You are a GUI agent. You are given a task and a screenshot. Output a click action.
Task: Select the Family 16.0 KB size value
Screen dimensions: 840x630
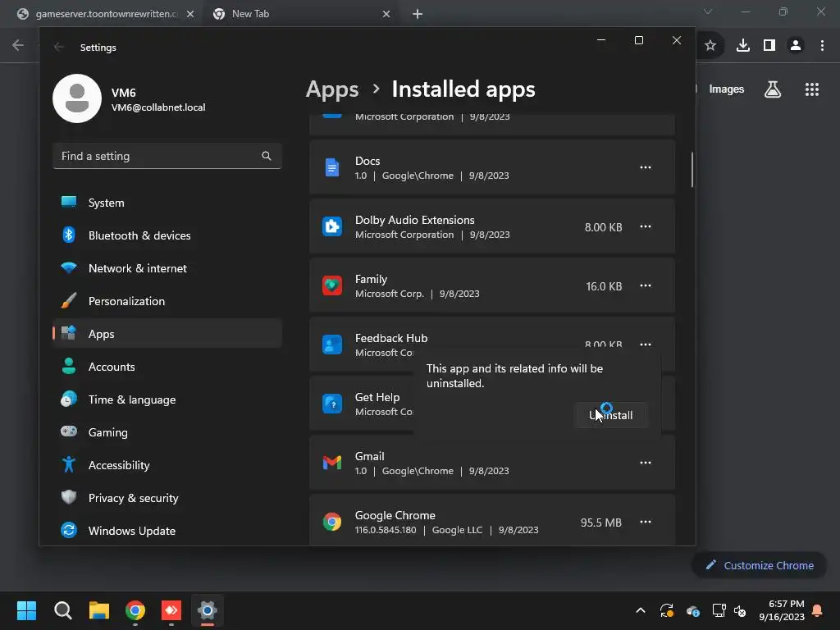click(x=604, y=286)
